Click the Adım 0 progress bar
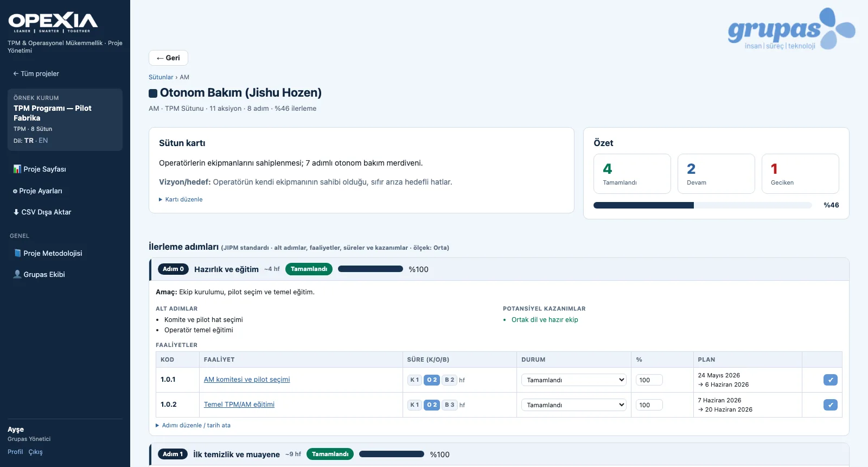This screenshot has height=467, width=868. click(371, 269)
